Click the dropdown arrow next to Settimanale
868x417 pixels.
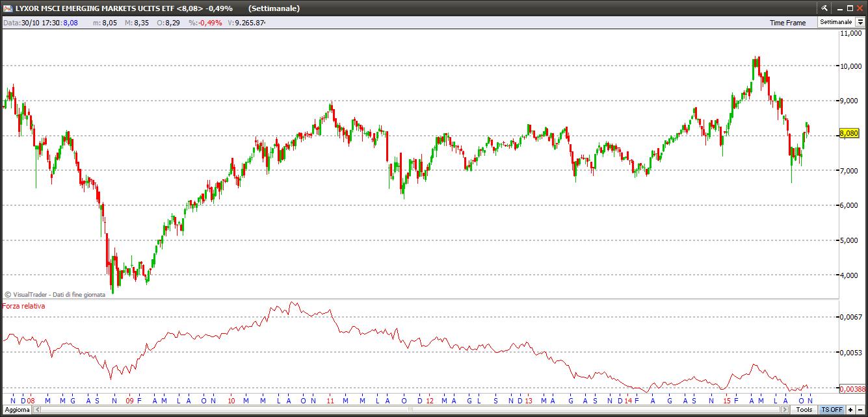(860, 22)
